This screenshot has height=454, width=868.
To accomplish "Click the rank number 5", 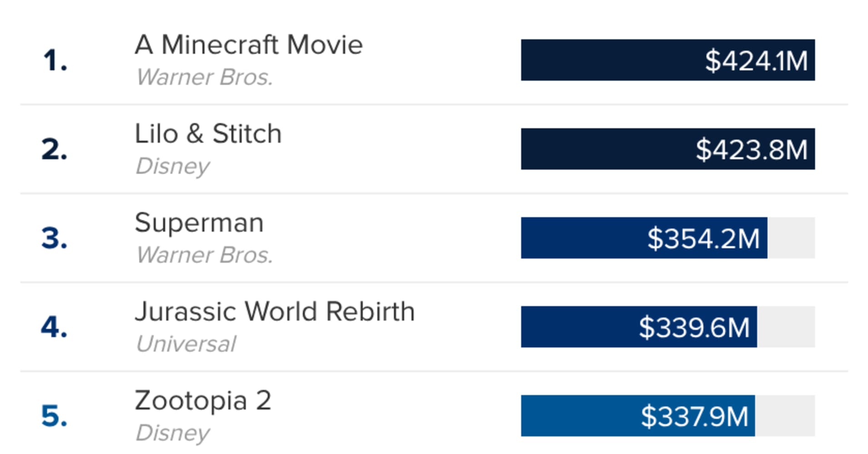I will [x=54, y=416].
